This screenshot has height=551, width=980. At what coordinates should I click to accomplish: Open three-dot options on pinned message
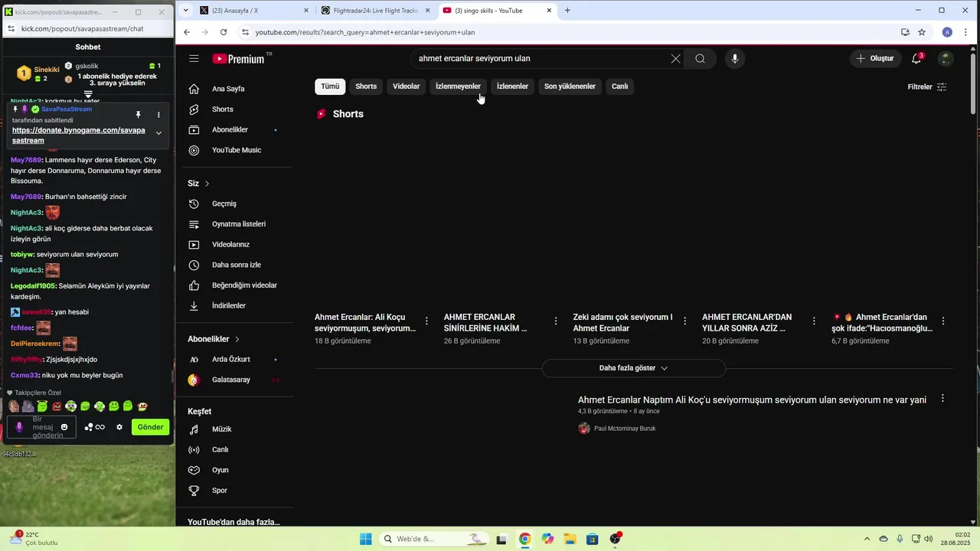(x=158, y=115)
